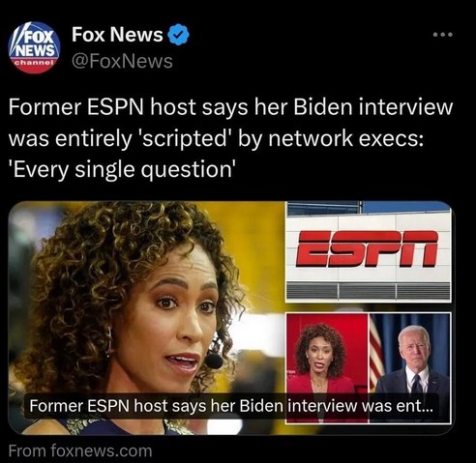Click the 'scripted' by network execs text line
This screenshot has height=463, width=476.
(x=216, y=138)
